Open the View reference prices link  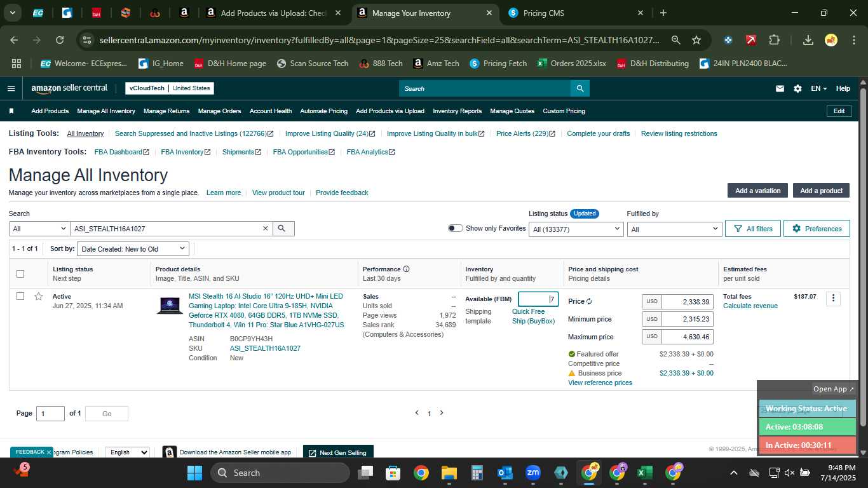(600, 383)
